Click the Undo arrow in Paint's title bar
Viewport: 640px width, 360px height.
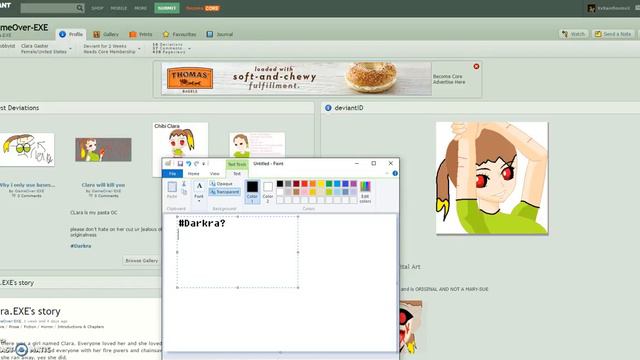189,164
